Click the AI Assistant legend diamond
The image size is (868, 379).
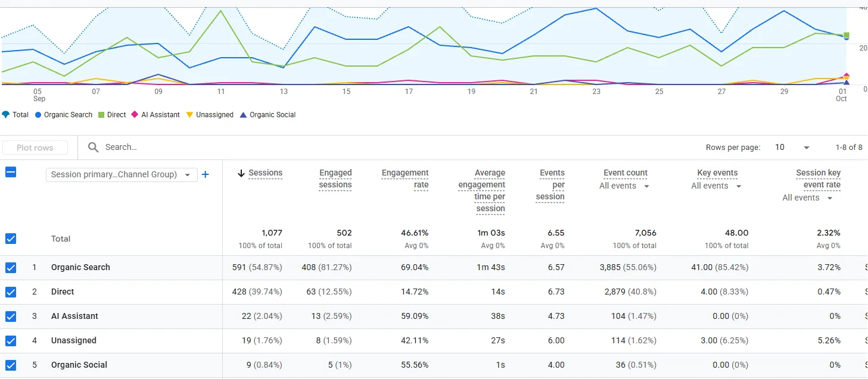pyautogui.click(x=135, y=115)
